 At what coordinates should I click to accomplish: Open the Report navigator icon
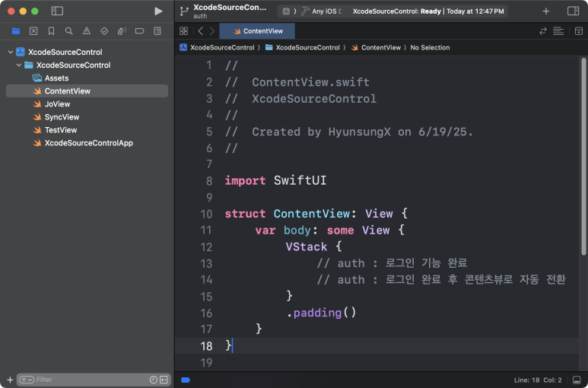[x=157, y=31]
